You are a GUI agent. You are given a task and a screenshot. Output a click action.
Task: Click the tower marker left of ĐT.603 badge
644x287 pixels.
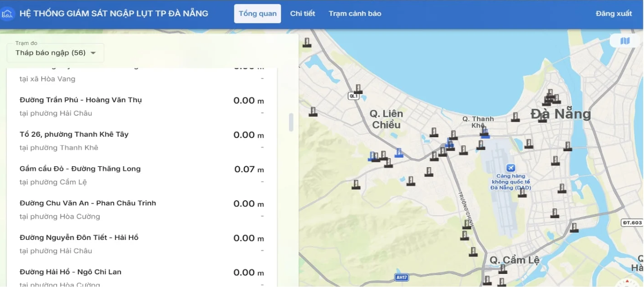[x=574, y=227]
